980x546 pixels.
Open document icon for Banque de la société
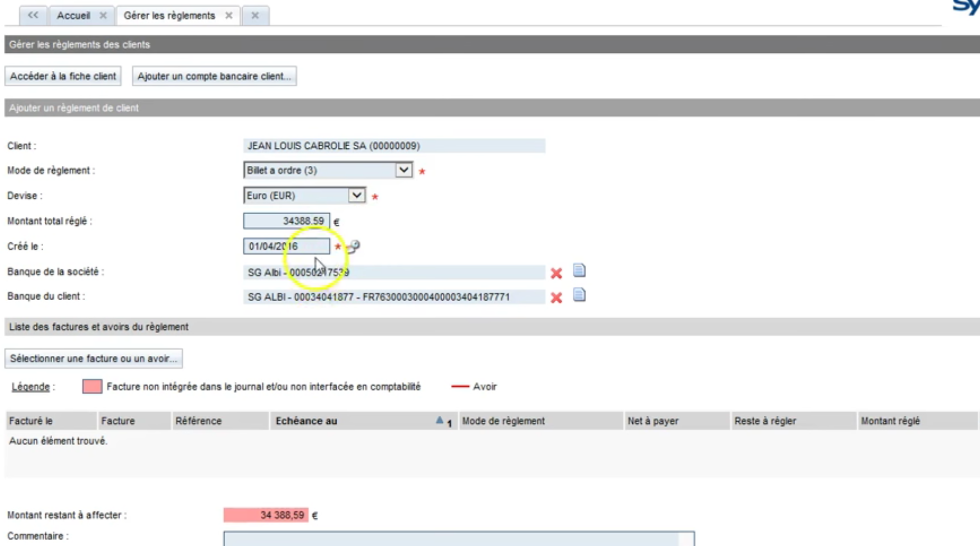[x=579, y=270]
